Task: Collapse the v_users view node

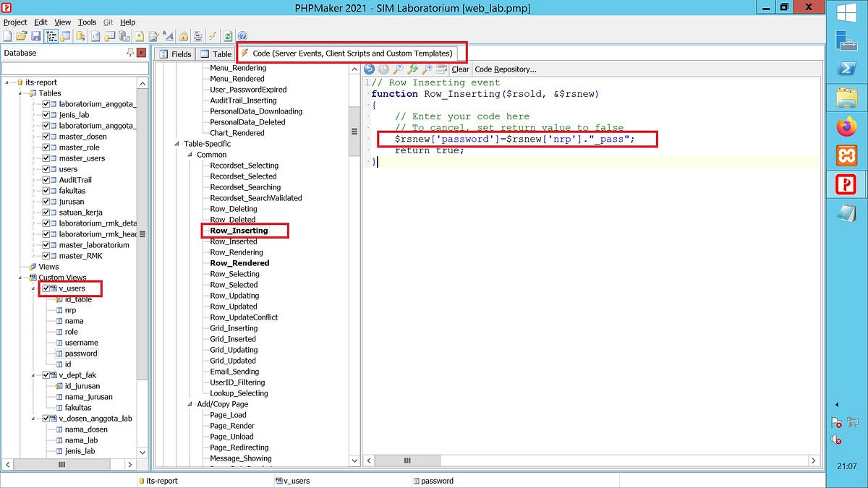Action: (33, 288)
